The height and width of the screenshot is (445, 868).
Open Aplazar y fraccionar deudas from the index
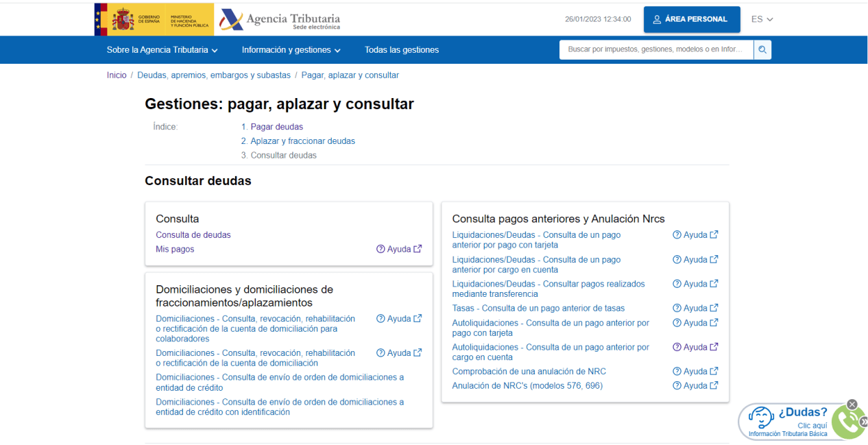[x=303, y=141]
